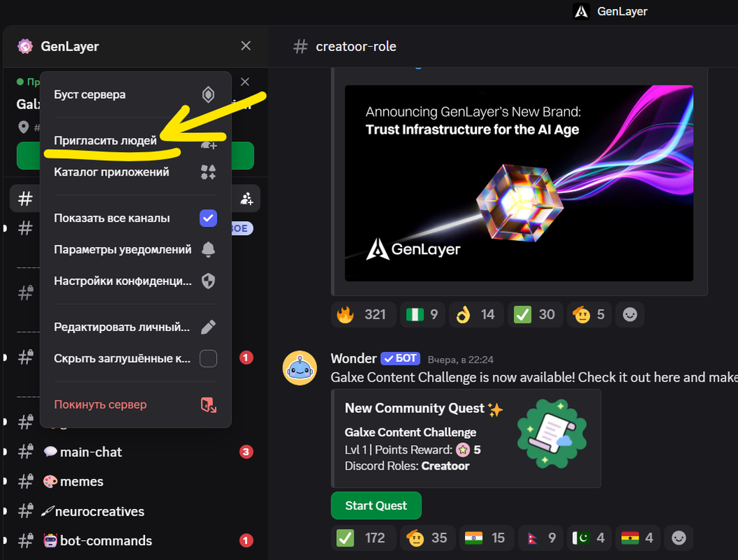Click green checkmark reaction with 172

363,538
